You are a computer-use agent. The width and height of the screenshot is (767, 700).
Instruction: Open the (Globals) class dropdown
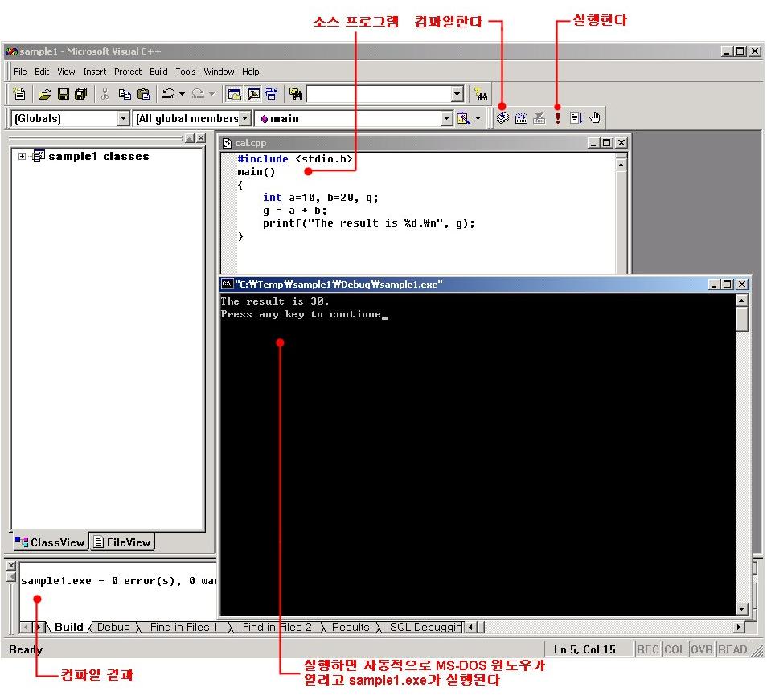pyautogui.click(x=123, y=118)
